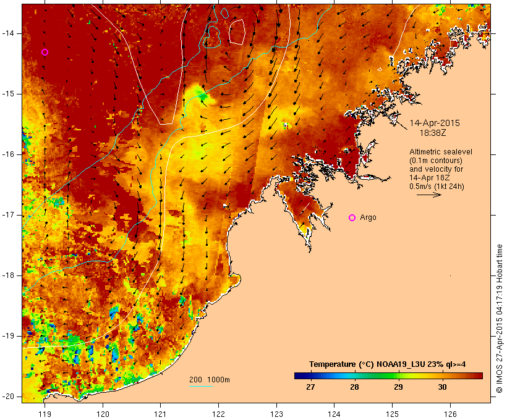
Task: Click the '0.5m/s (1kt 24h)' velocity label
Action: pos(437,187)
